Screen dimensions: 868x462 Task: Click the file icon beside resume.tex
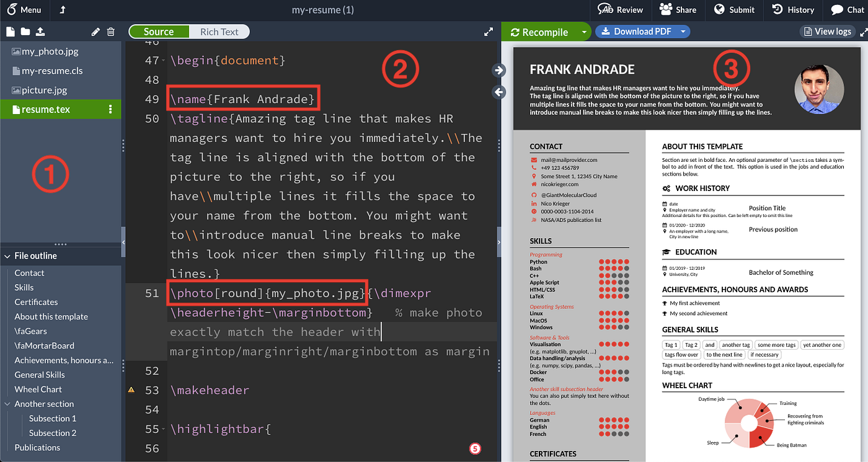coord(16,109)
